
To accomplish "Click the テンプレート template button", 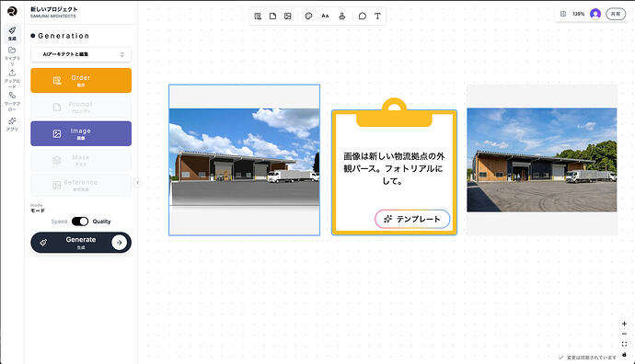I will tap(412, 219).
